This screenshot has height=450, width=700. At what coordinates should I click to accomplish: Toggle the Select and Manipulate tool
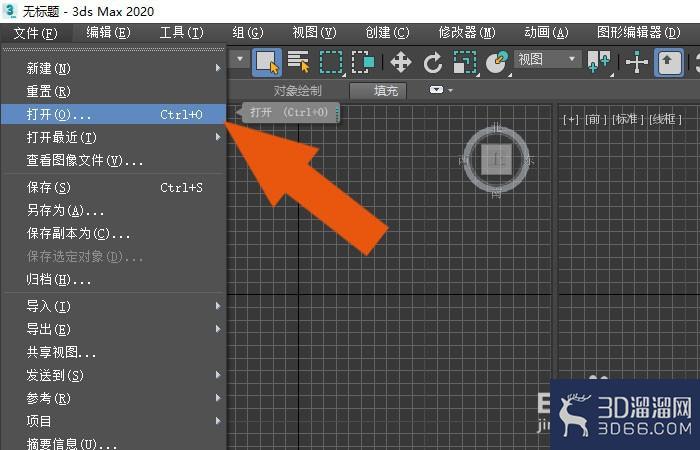[637, 62]
